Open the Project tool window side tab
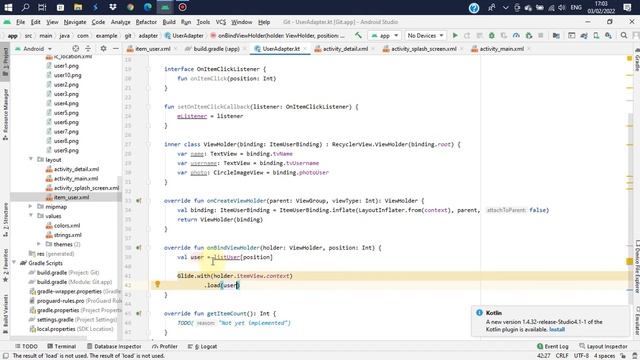Viewport: 640px width, 360px height. tap(5, 61)
